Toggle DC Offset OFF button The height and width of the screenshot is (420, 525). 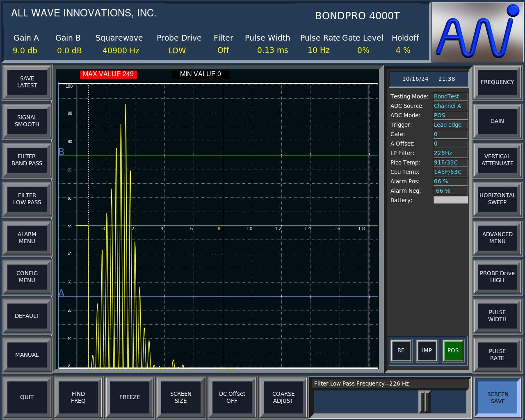tap(232, 397)
